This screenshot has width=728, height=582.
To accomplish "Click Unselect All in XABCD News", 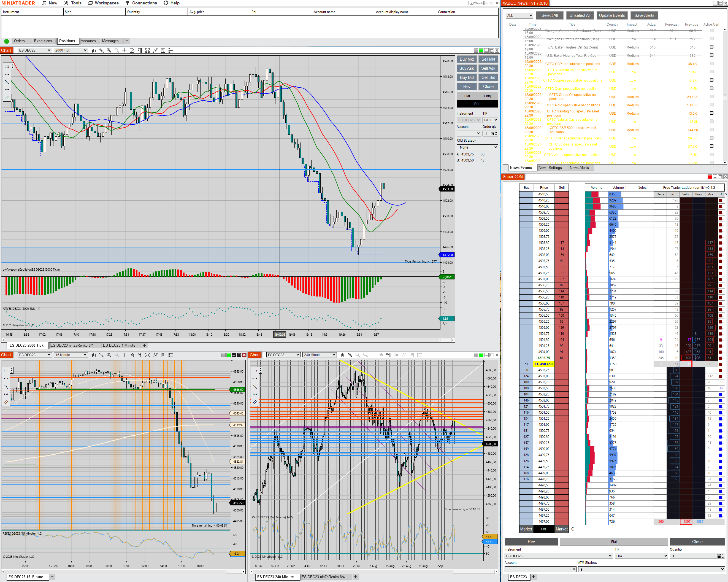I will pos(580,15).
